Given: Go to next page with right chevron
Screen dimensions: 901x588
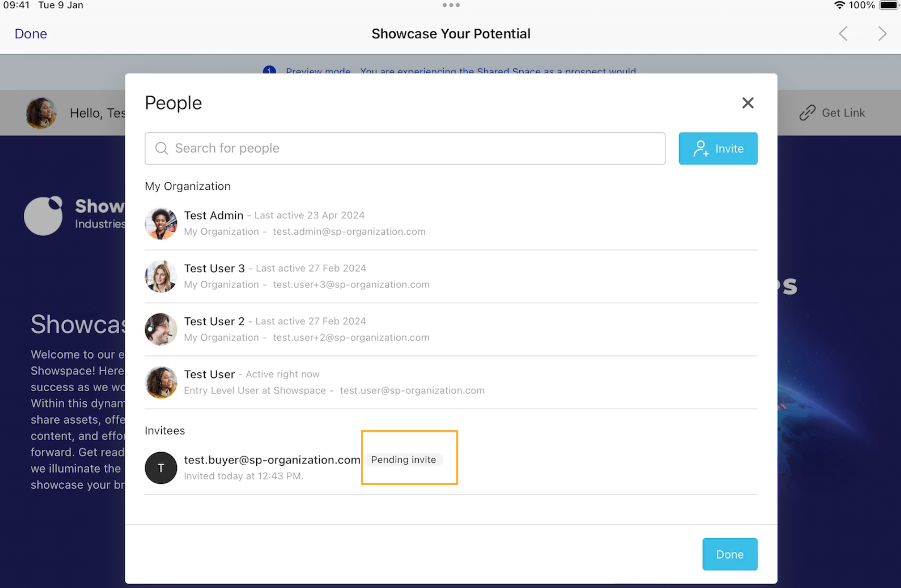Looking at the screenshot, I should (x=882, y=34).
